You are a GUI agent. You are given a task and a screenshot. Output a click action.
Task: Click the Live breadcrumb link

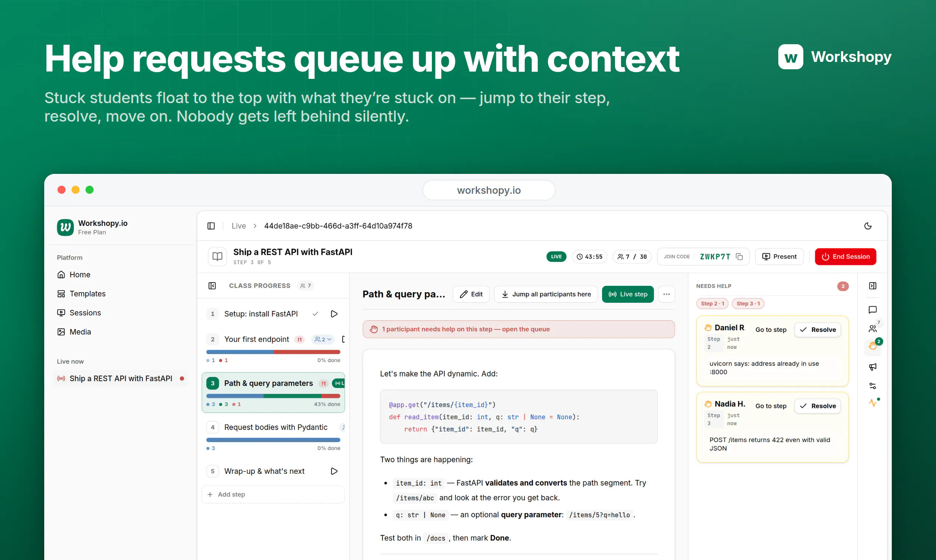(x=239, y=226)
